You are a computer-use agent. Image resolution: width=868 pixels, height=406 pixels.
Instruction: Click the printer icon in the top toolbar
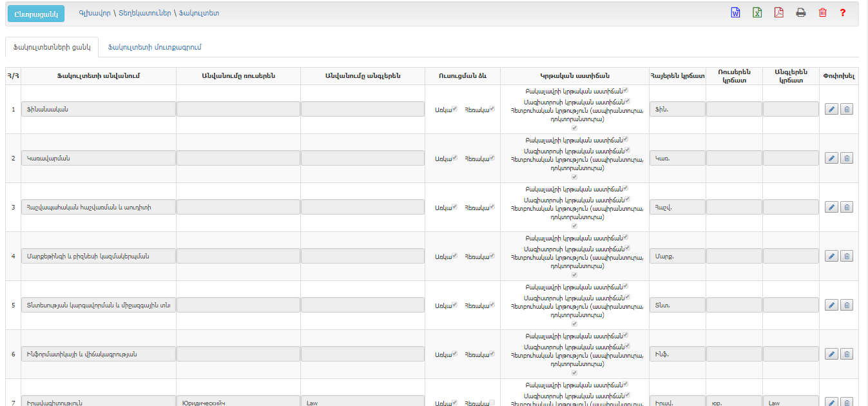[801, 13]
